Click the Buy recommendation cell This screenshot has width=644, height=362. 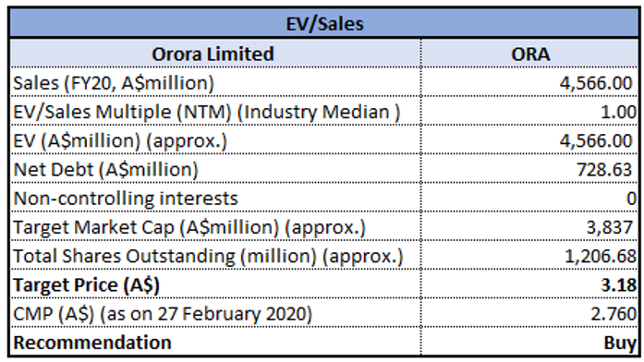pyautogui.click(x=529, y=342)
